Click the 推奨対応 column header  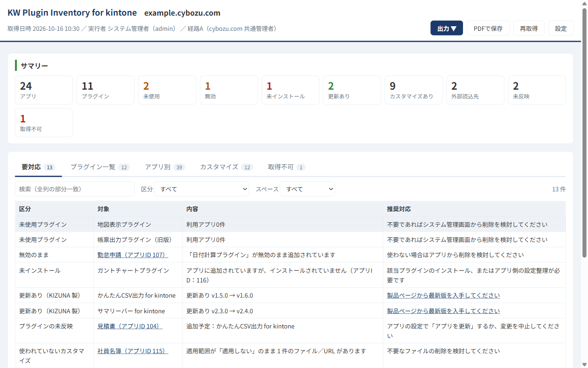click(475, 209)
